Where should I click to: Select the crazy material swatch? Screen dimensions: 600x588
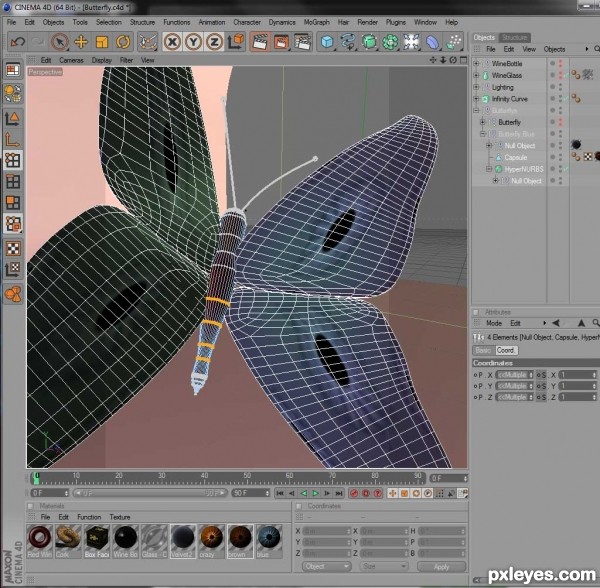[211, 541]
